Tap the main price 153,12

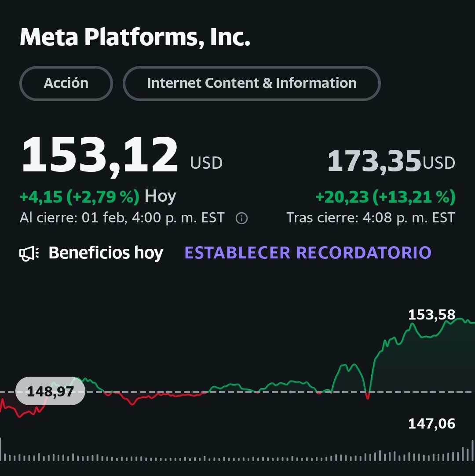[x=99, y=156]
